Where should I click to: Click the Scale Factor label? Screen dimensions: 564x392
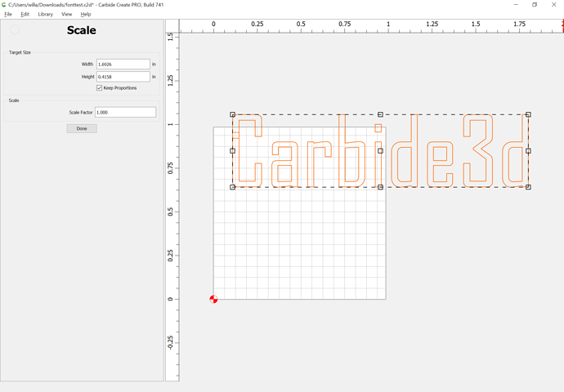click(81, 113)
